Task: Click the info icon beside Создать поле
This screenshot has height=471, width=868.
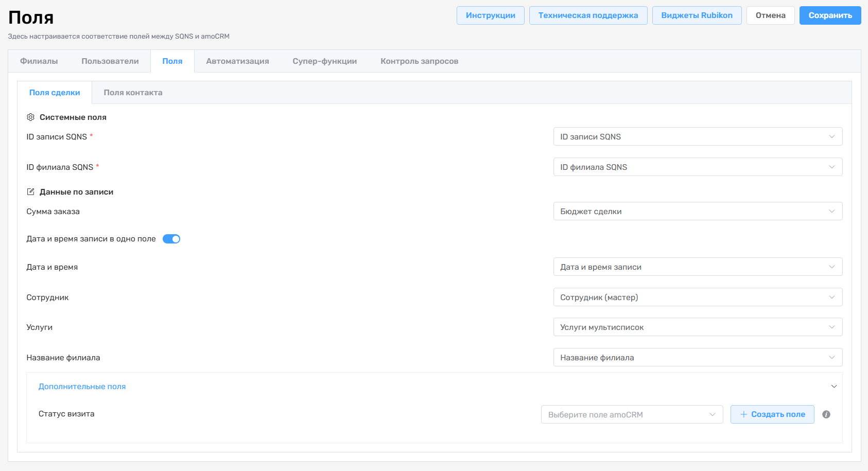Action: 826,414
